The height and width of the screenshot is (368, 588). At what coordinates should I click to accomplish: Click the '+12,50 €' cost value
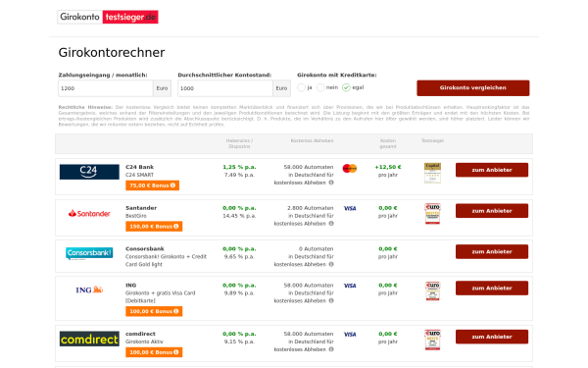(388, 167)
